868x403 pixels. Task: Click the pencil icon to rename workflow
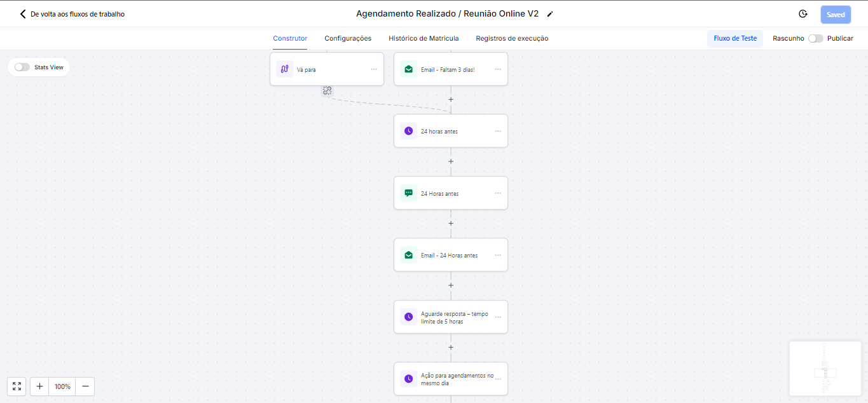[550, 14]
